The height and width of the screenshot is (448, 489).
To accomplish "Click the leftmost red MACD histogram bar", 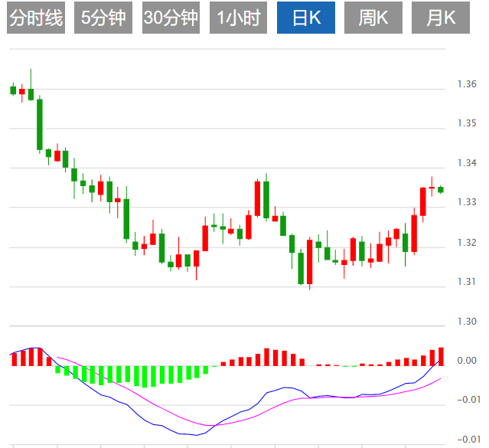I will tap(13, 359).
